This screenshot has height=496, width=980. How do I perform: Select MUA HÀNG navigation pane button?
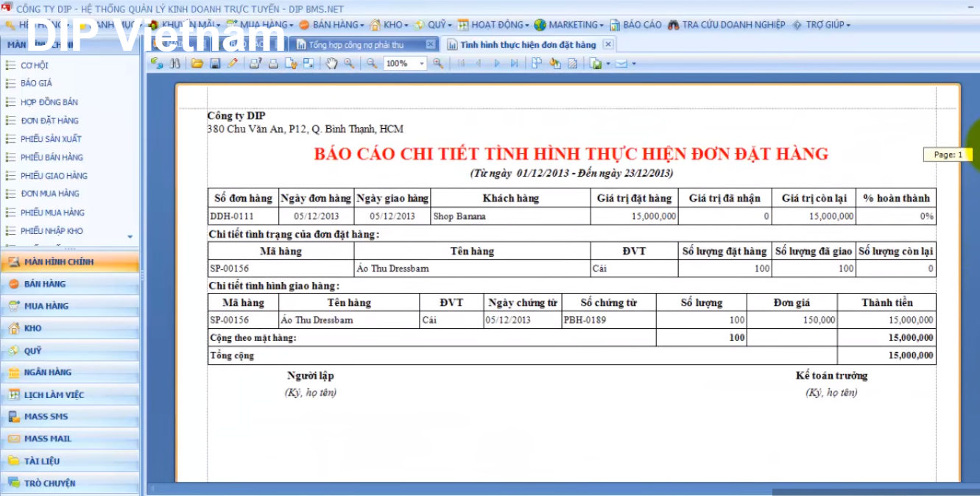pyautogui.click(x=70, y=306)
